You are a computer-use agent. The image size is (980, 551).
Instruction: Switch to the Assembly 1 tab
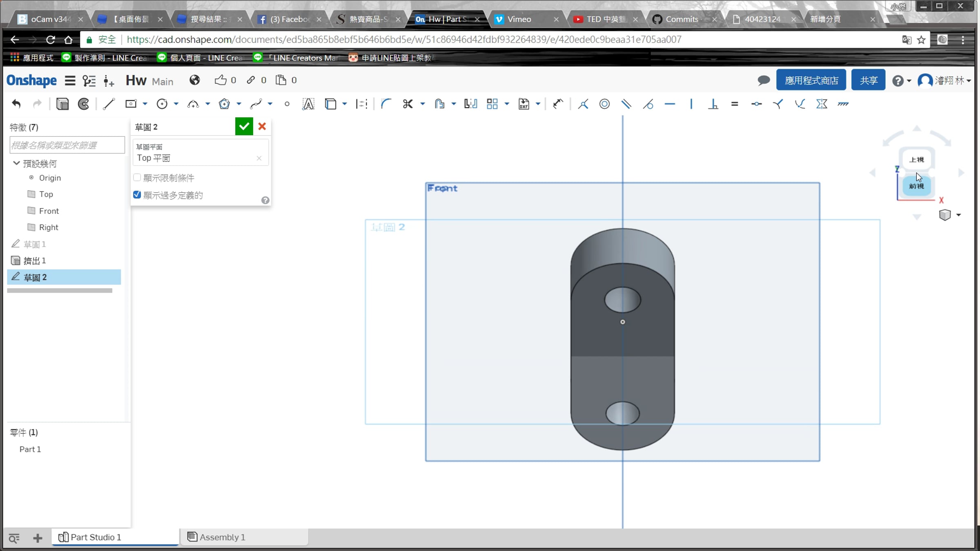point(222,537)
